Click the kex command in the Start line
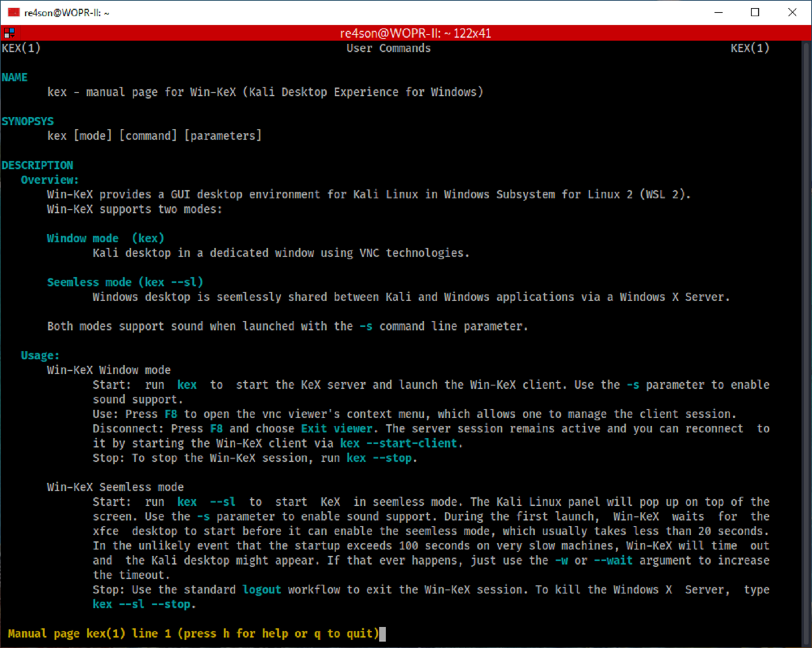The image size is (812, 648). tap(187, 384)
